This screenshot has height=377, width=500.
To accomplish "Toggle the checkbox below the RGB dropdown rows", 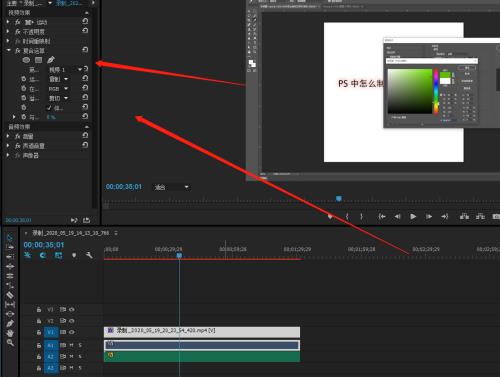I will (x=49, y=107).
